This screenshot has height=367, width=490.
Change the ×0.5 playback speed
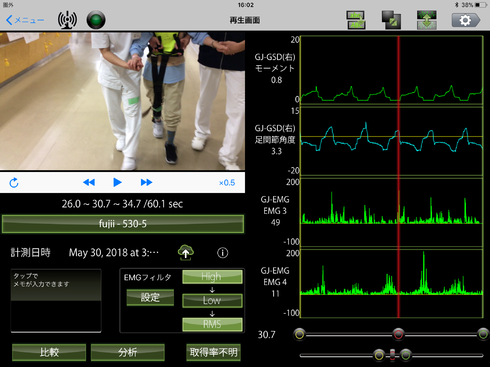[227, 183]
